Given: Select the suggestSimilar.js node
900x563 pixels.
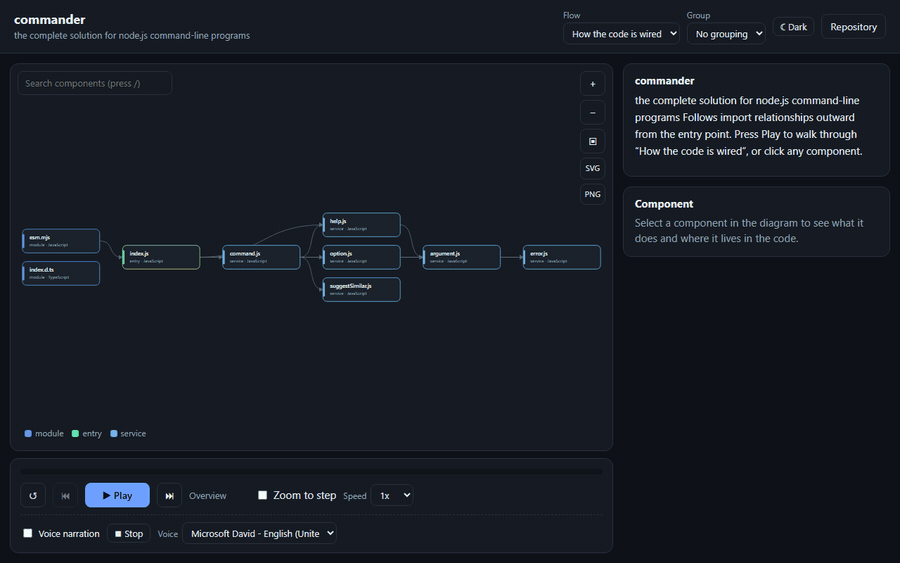Looking at the screenshot, I should click(362, 289).
